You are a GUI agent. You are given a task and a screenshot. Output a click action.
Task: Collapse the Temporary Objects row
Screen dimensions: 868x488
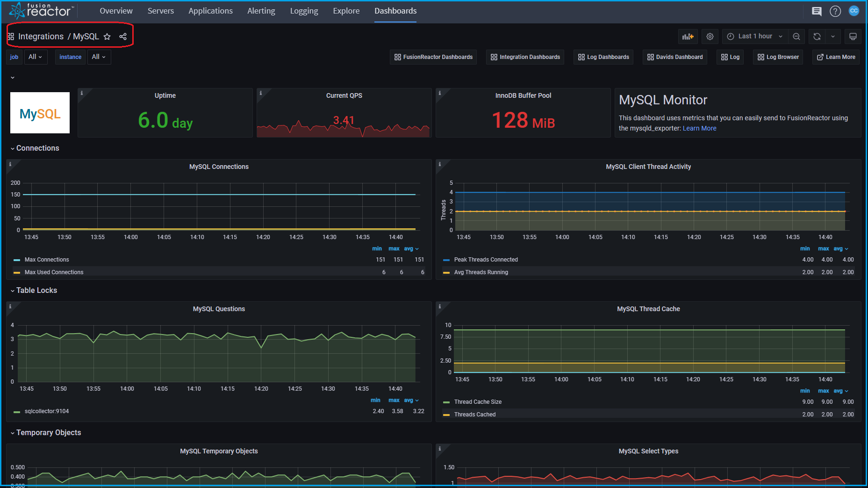45,432
